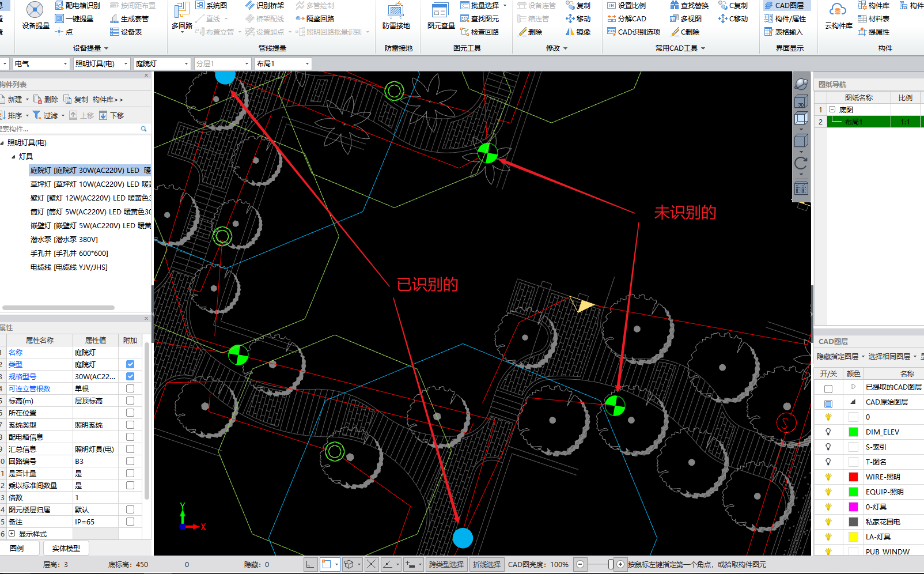Screen dimensions: 924x574
Task: Check the 标高(m) attach checkbox
Action: 130,401
